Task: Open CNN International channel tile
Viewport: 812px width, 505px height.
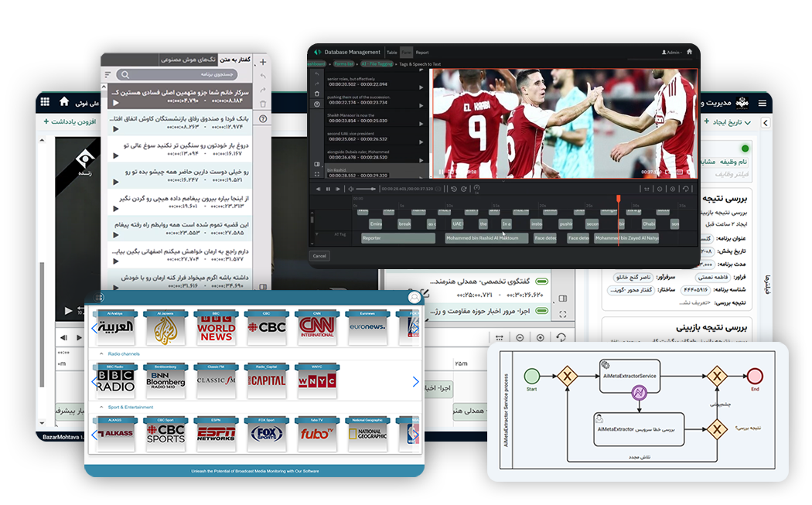Action: coord(317,327)
